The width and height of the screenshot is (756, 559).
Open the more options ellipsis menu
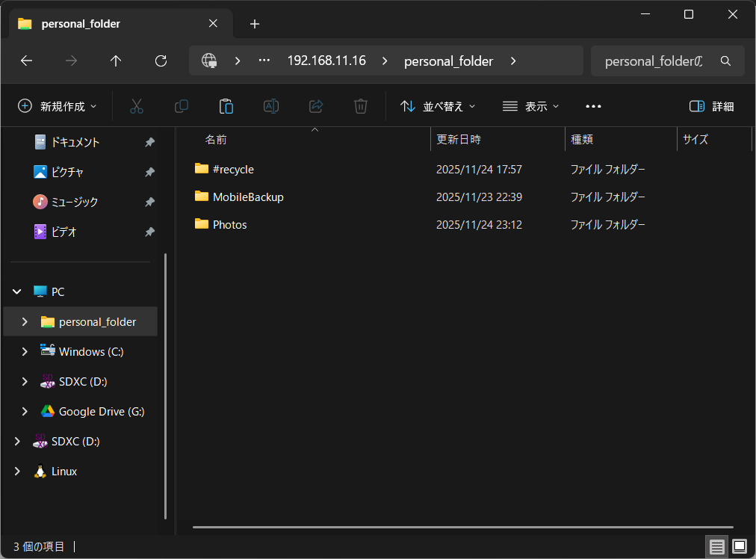click(594, 106)
